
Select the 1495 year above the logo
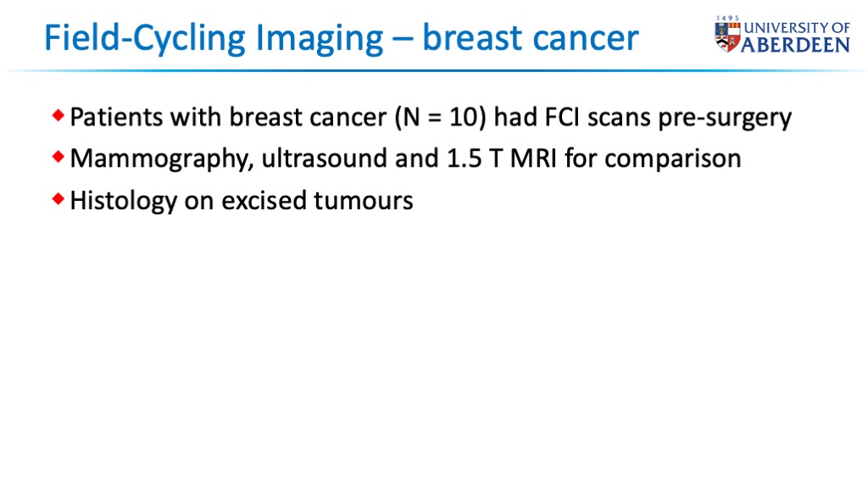pos(727,19)
